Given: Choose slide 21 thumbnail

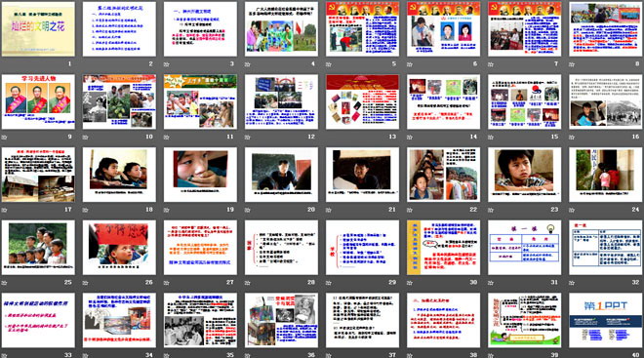Looking at the screenshot, I should click(x=362, y=175).
